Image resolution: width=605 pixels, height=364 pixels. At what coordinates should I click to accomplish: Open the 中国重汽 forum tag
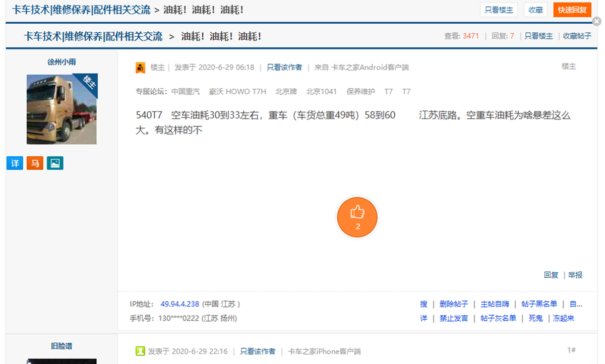[x=186, y=91]
